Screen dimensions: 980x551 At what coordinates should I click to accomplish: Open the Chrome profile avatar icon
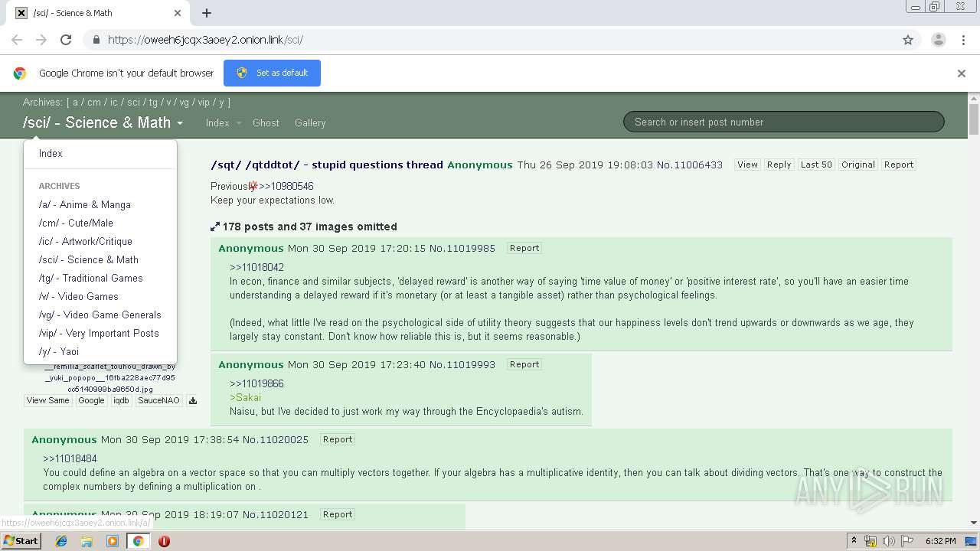(x=938, y=40)
